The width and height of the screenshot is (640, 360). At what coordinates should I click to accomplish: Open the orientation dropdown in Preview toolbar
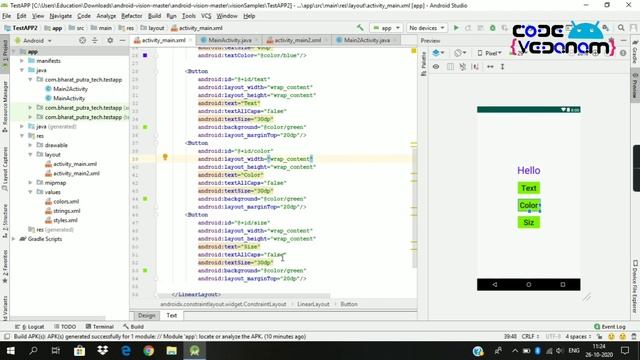[x=460, y=53]
